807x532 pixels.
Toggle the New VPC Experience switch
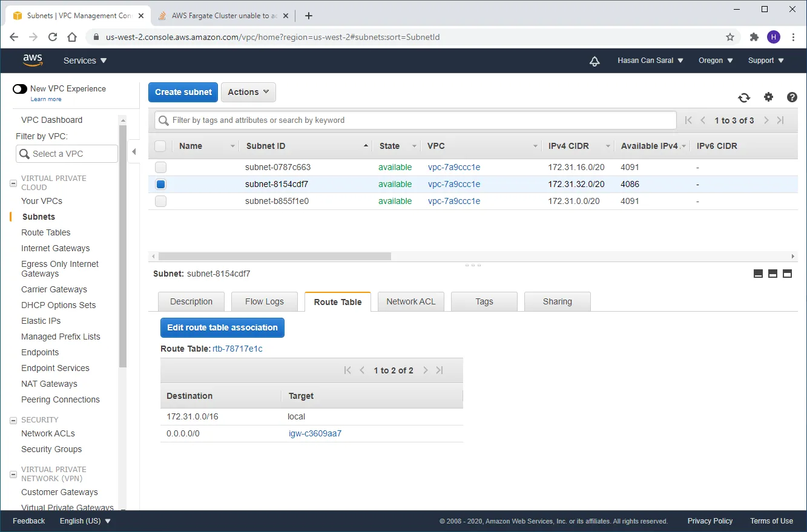coord(20,89)
